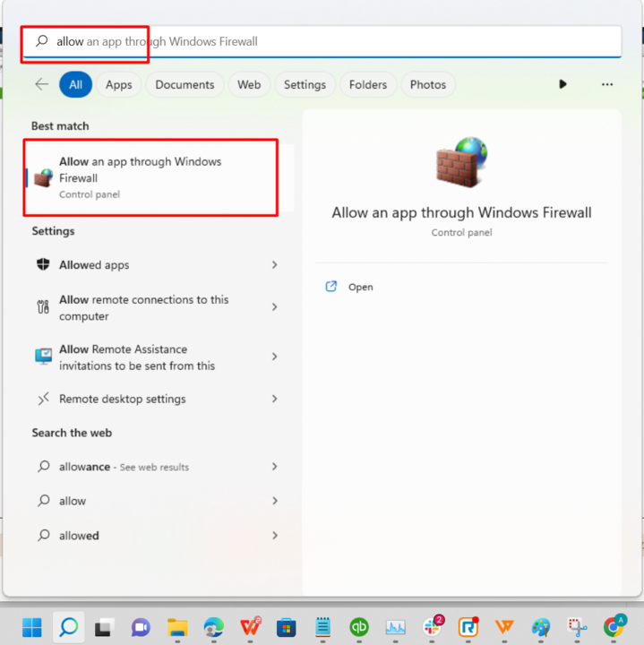Image resolution: width=644 pixels, height=645 pixels.
Task: Open Microsoft Store from the taskbar
Action: tap(287, 628)
